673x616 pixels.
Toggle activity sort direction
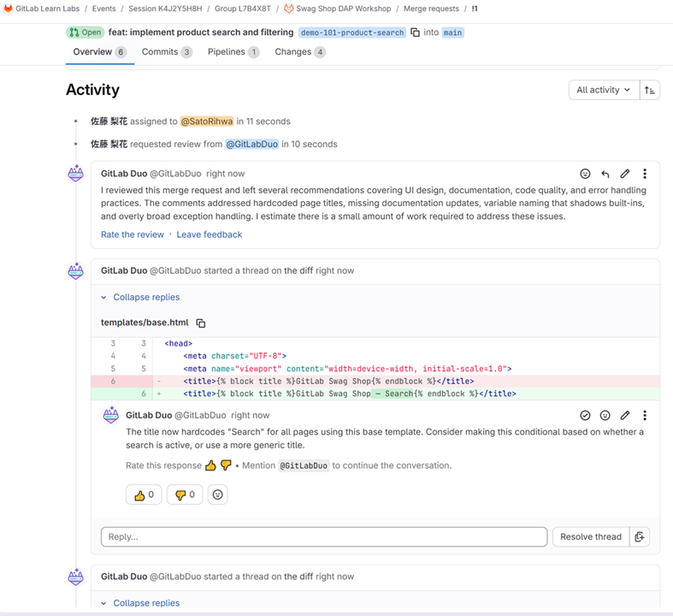[649, 90]
